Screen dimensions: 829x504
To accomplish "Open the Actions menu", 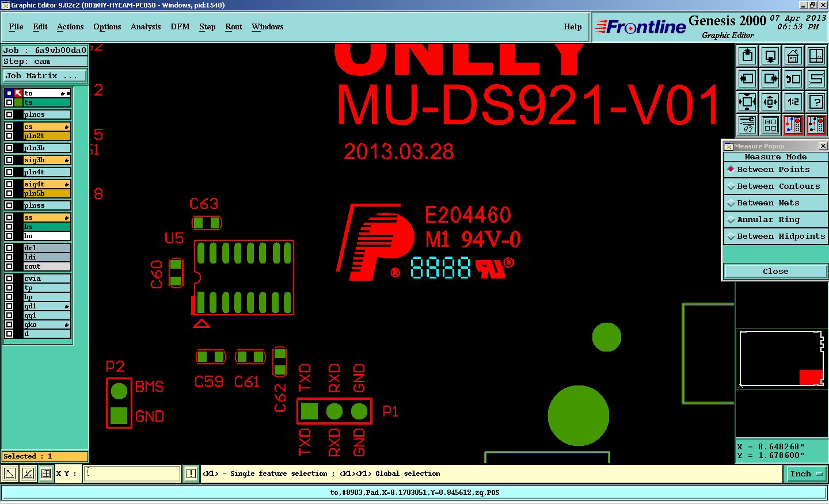I will tap(70, 27).
